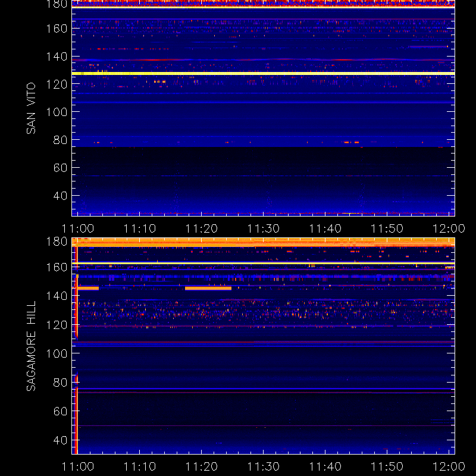Select the 120 tick label in SAN VITO panel
Image resolution: width=476 pixels, height=476 pixels.
[57, 84]
